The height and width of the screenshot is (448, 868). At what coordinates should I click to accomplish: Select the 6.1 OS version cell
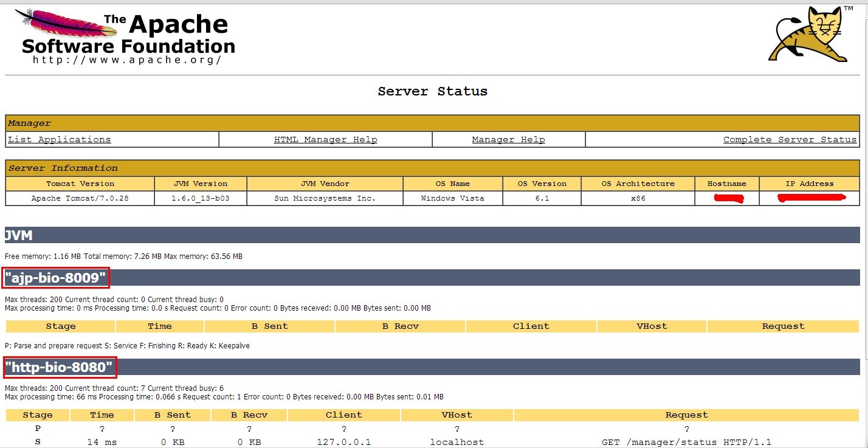pyautogui.click(x=542, y=198)
